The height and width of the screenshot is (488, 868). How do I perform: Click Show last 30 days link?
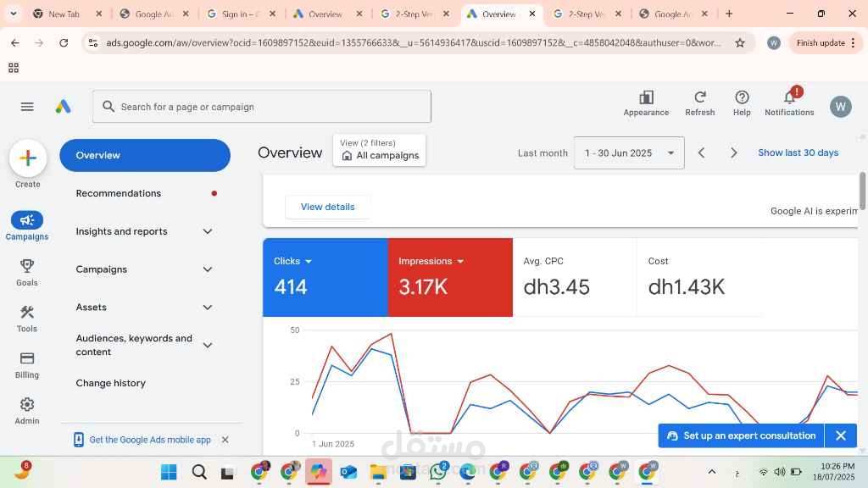coord(798,152)
